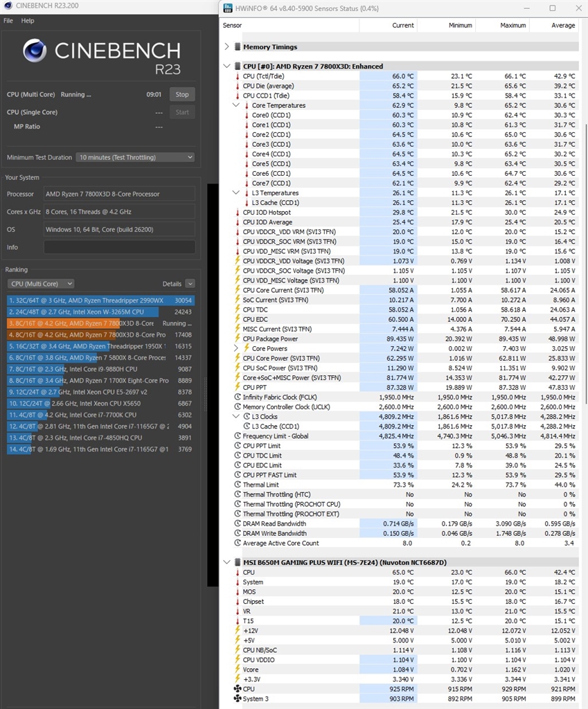Click thermometer icon beside CPU (Tctl/Tdie)
The height and width of the screenshot is (709, 588).
[x=238, y=76]
